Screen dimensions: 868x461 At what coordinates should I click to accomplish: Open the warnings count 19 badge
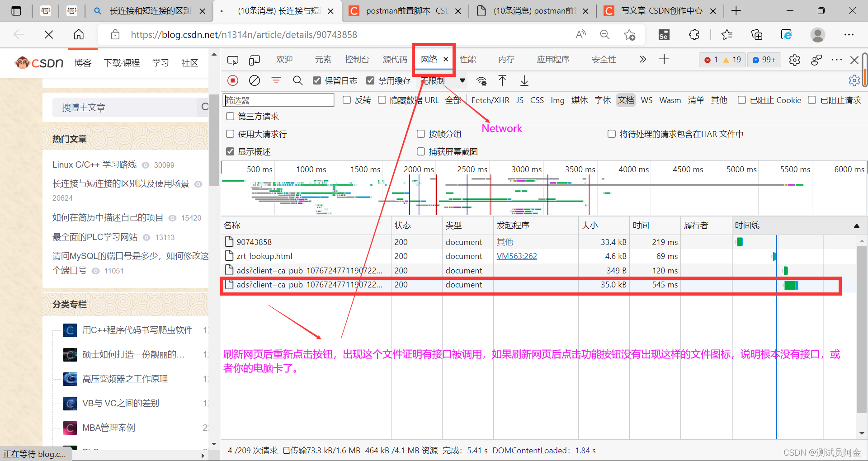tap(732, 60)
